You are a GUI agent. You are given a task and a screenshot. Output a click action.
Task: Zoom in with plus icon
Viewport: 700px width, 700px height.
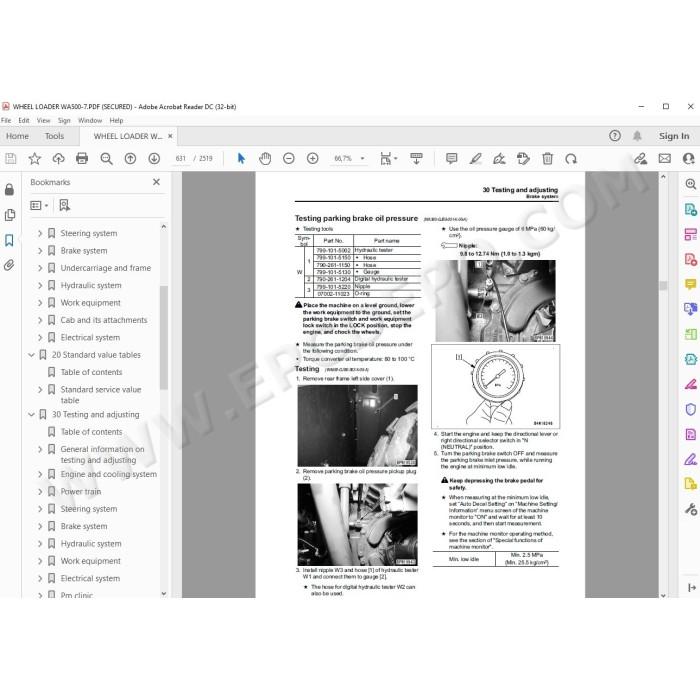pos(312,158)
